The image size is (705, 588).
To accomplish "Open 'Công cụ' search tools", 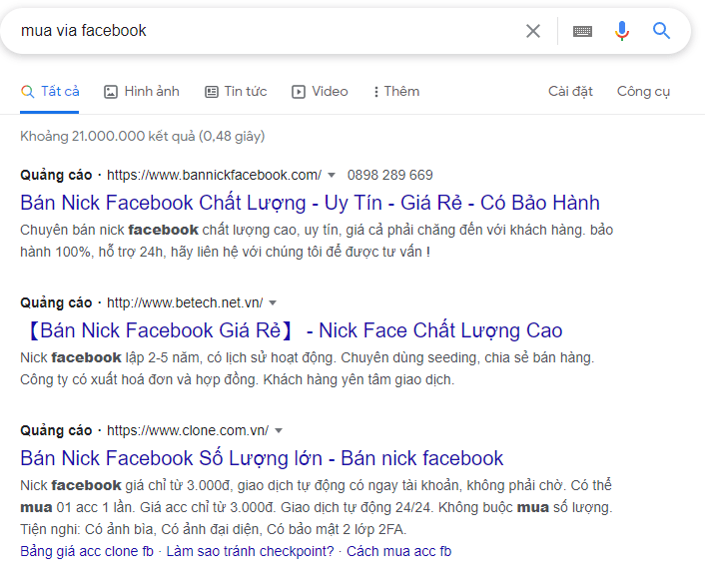I will 643,91.
